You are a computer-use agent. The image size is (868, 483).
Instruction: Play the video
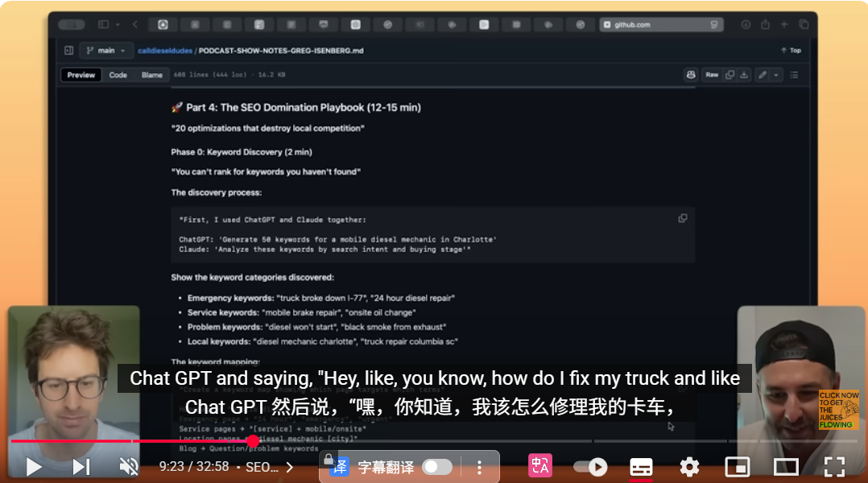pyautogui.click(x=34, y=468)
